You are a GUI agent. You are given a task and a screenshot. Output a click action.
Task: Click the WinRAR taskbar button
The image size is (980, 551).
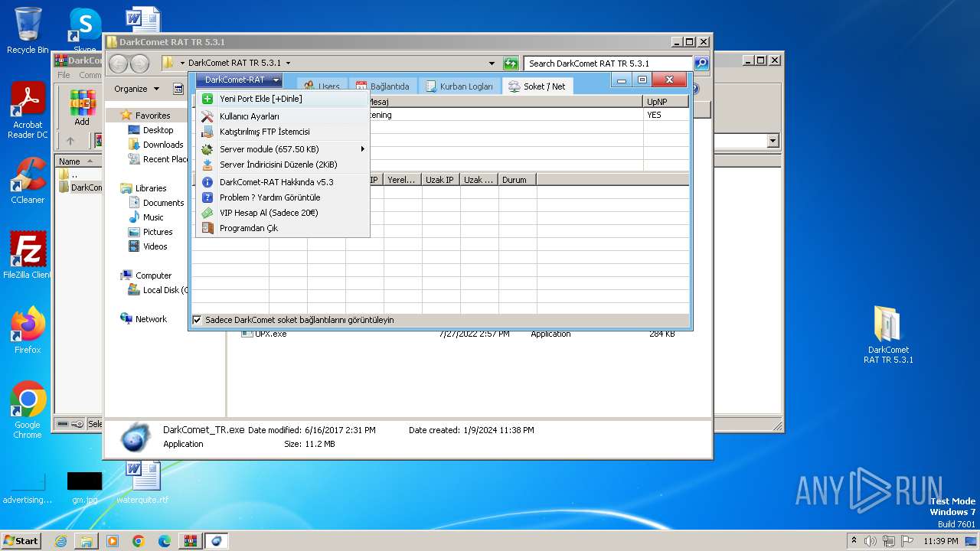pyautogui.click(x=190, y=541)
